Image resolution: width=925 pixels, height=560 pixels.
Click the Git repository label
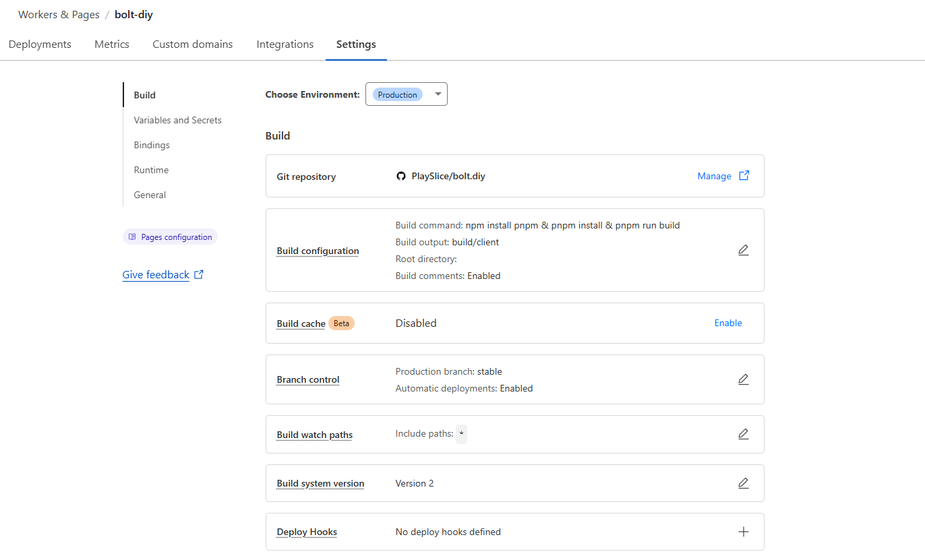[x=306, y=177]
